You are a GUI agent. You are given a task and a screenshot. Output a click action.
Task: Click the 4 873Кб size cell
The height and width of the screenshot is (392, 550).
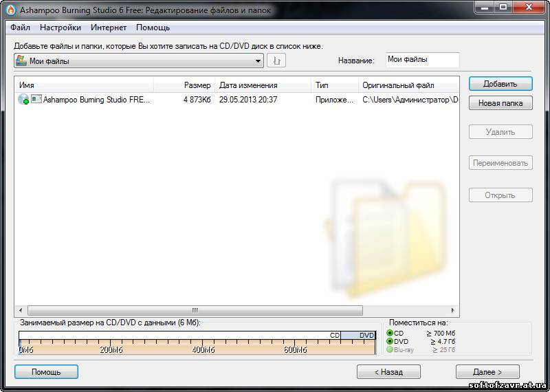[197, 100]
